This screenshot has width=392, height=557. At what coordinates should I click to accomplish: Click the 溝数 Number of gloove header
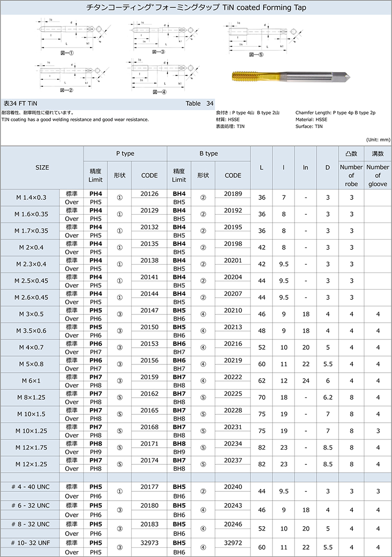(377, 167)
